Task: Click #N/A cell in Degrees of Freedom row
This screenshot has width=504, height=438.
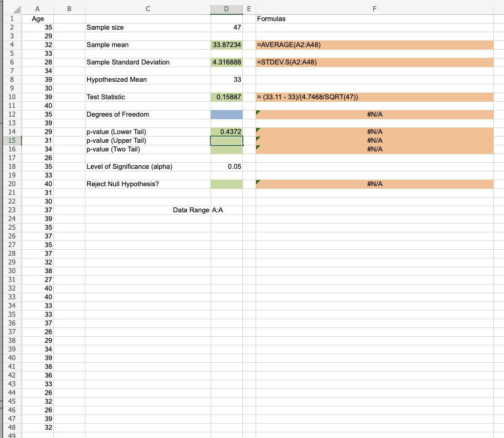Action: [374, 114]
